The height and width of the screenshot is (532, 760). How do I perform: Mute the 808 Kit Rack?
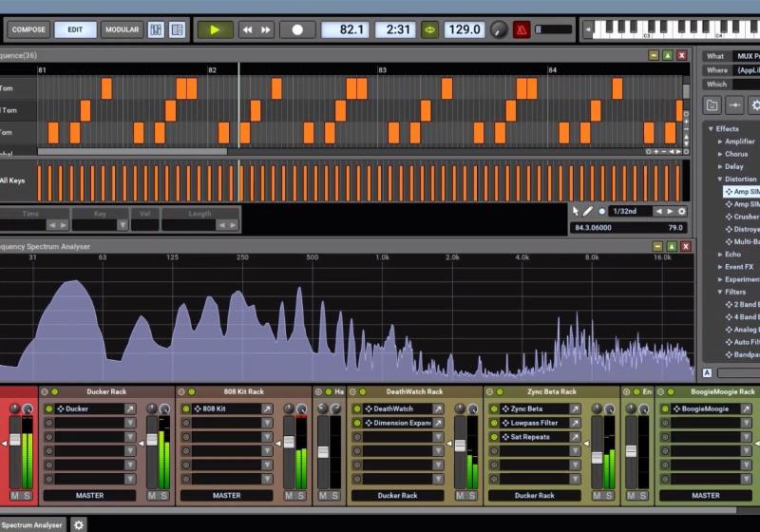289,496
